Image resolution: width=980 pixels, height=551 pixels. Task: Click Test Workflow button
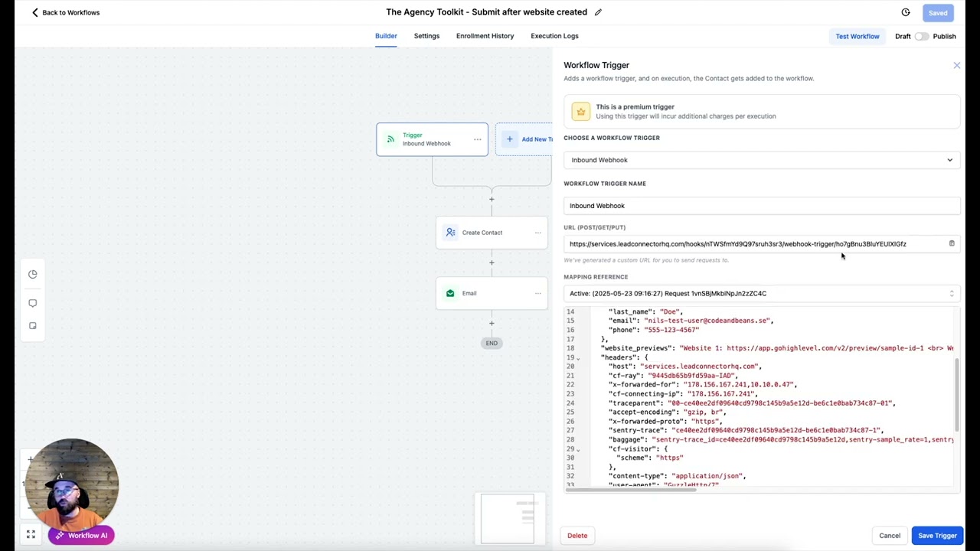click(857, 36)
